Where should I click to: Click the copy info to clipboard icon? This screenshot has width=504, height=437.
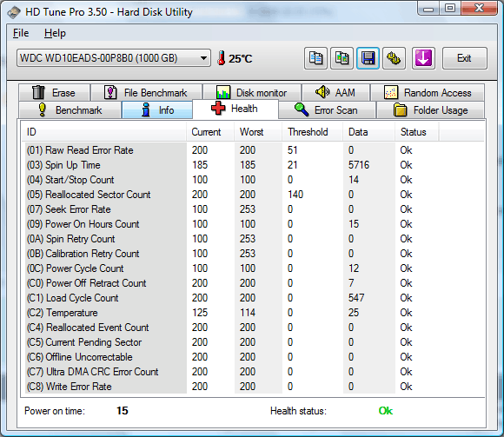click(315, 58)
